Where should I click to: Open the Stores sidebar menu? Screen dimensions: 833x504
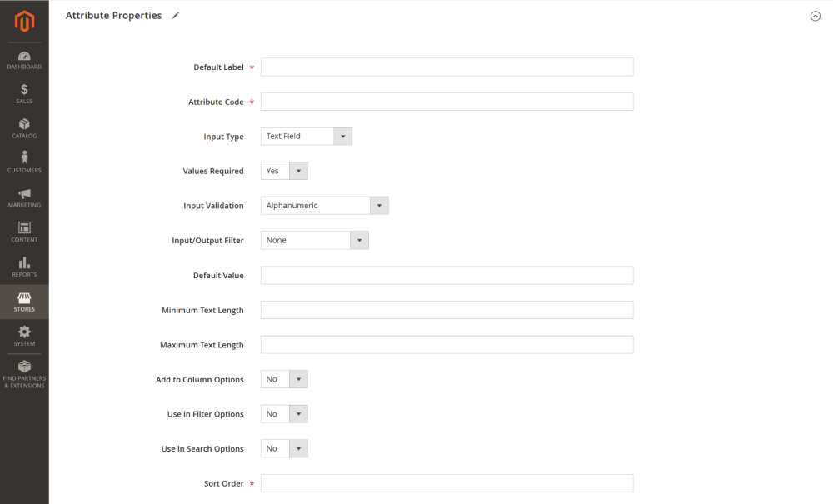pos(24,302)
